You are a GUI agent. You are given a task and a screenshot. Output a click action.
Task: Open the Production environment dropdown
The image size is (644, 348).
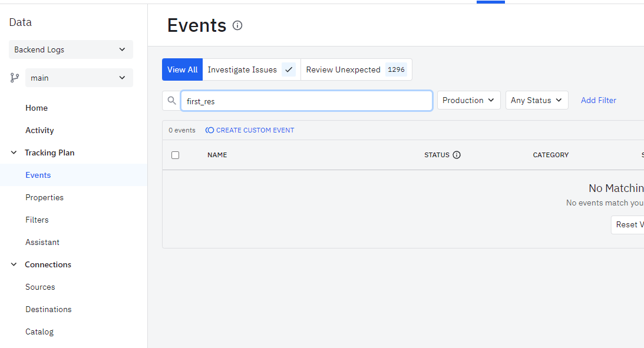468,100
